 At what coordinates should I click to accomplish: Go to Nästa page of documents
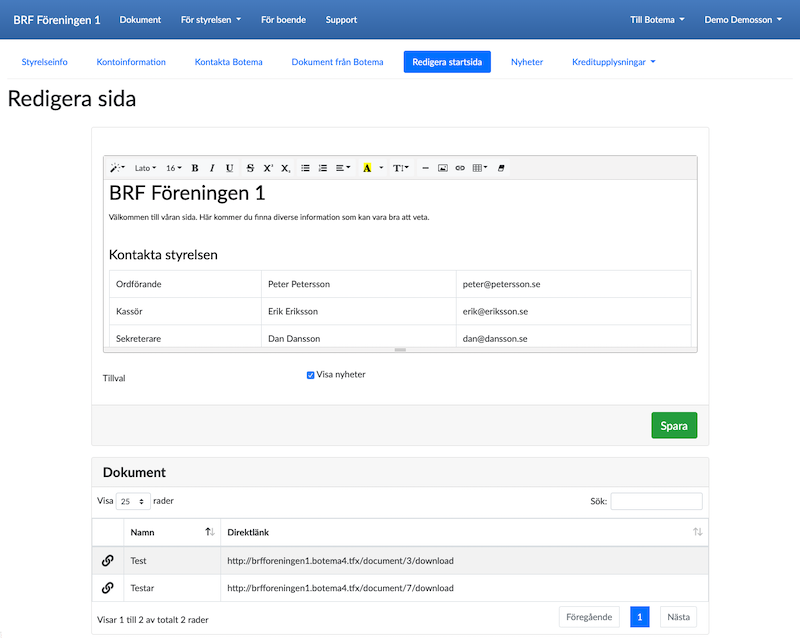(x=678, y=617)
